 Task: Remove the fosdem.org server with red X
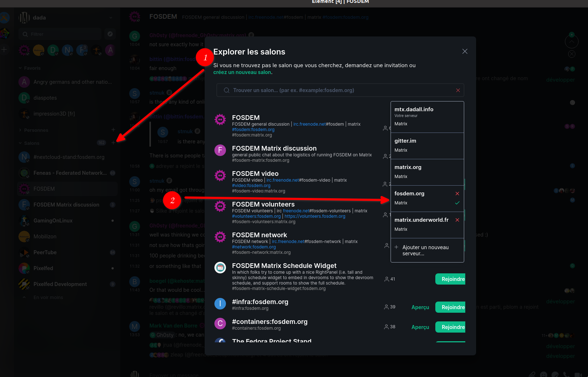(457, 194)
